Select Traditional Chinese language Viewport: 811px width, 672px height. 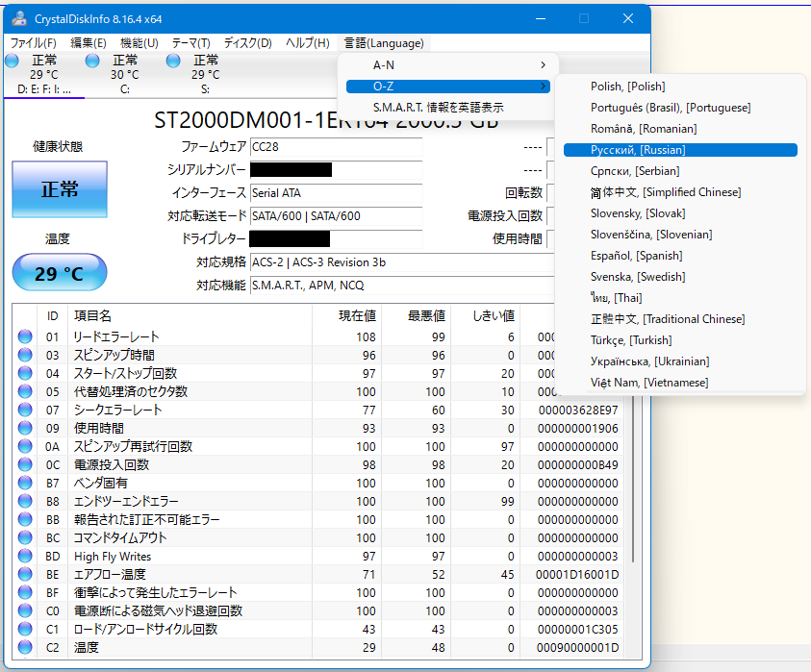[x=680, y=319]
